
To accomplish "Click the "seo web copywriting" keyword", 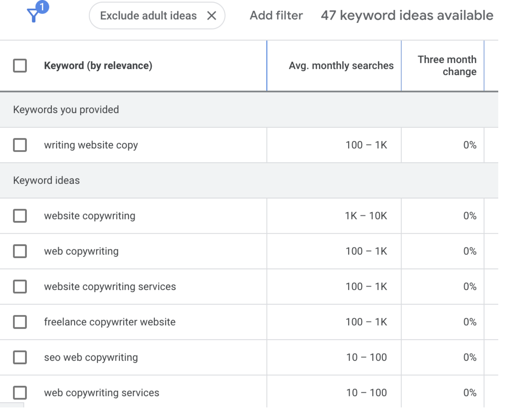I will point(91,357).
